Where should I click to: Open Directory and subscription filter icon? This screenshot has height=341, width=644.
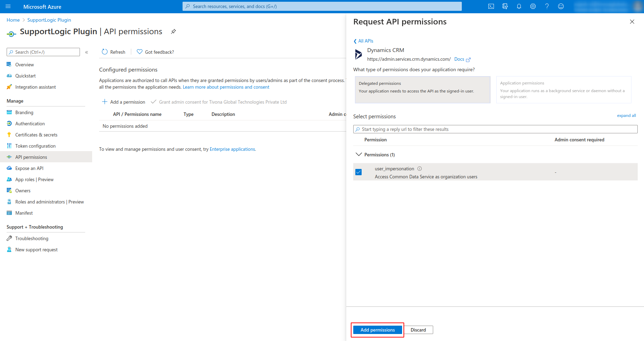coord(505,6)
